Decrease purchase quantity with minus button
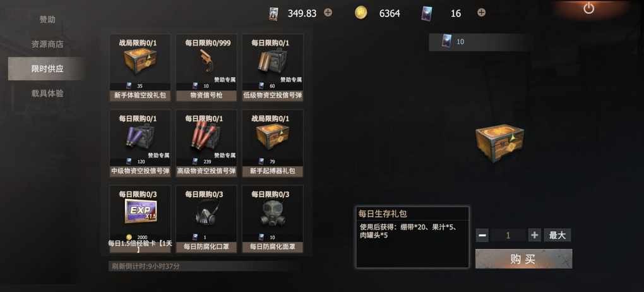 click(482, 235)
